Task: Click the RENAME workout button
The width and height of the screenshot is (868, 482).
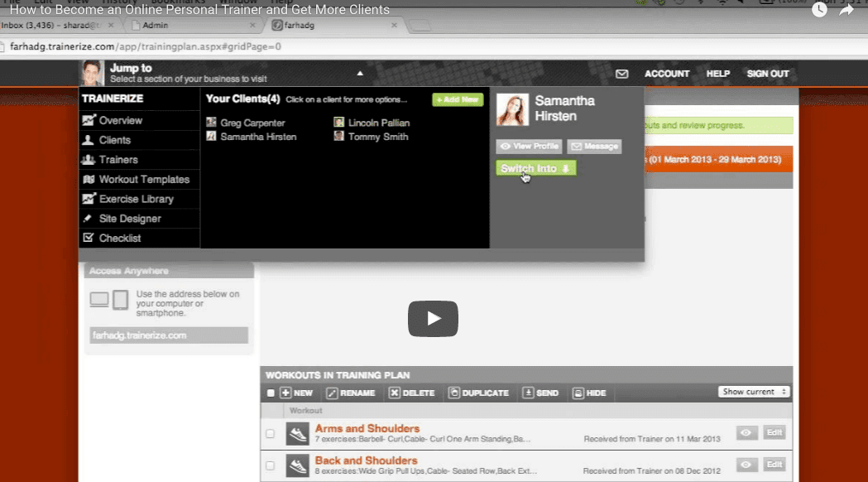Action: click(351, 393)
